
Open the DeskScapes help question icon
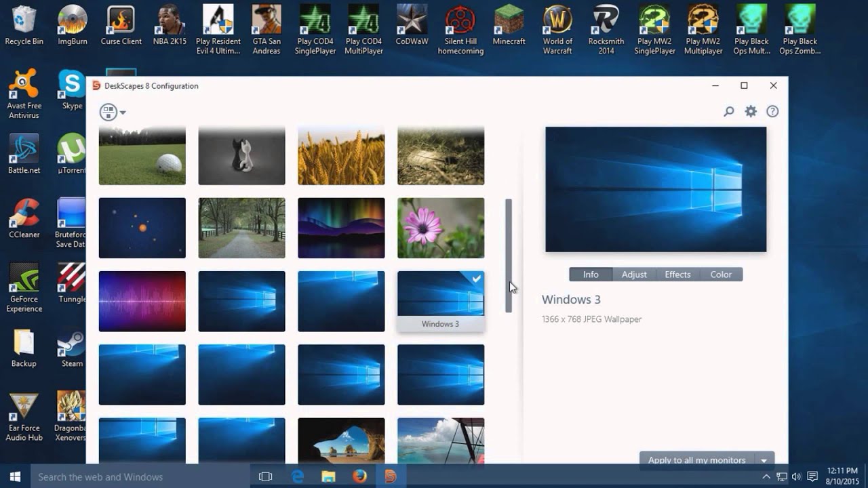772,112
